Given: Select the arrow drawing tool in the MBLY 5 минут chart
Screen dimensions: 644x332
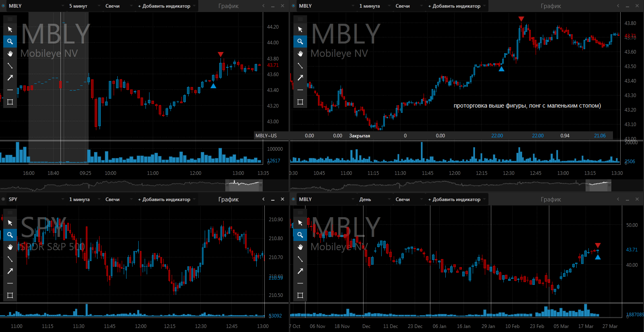Looking at the screenshot, I should [x=10, y=78].
